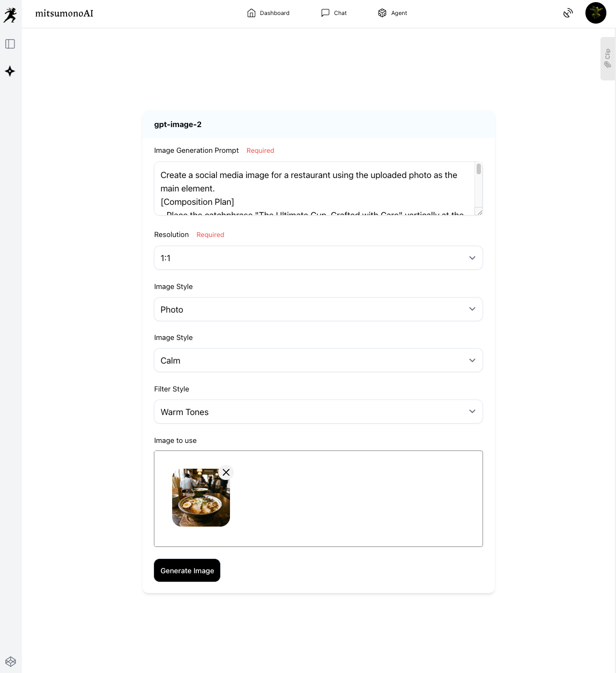Open the user profile avatar
616x673 pixels.
(x=596, y=13)
